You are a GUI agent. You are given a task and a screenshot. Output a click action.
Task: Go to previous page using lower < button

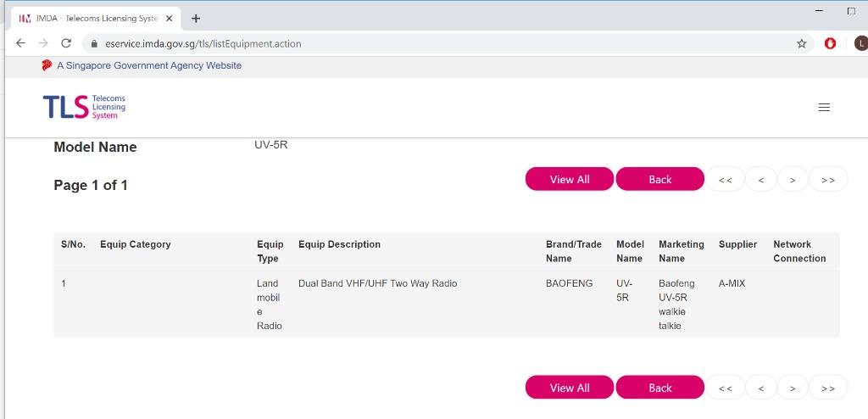(x=761, y=388)
